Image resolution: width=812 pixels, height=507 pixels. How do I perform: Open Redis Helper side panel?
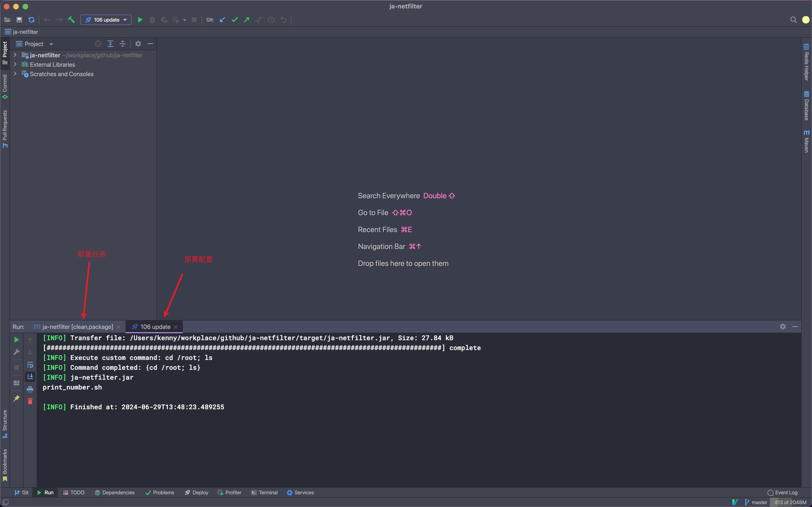[806, 62]
